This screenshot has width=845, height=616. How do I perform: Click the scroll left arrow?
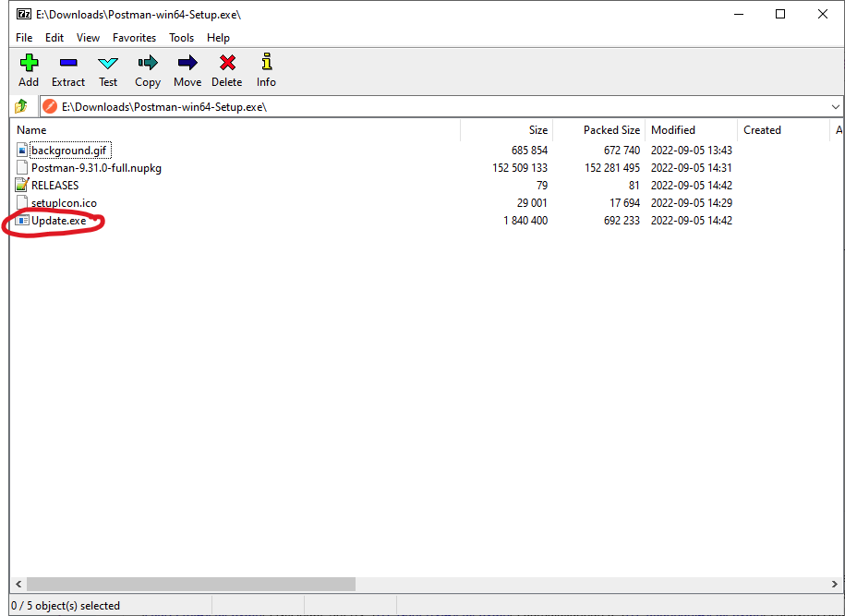pos(18,584)
